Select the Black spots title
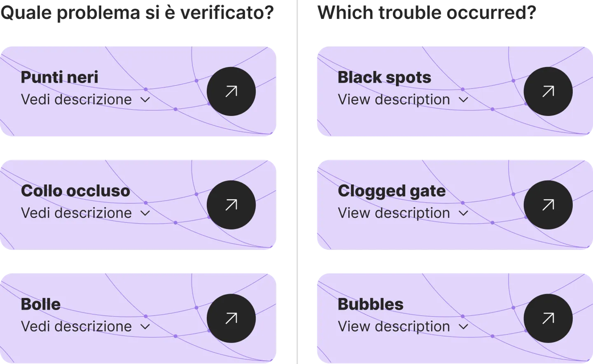 [x=384, y=77]
